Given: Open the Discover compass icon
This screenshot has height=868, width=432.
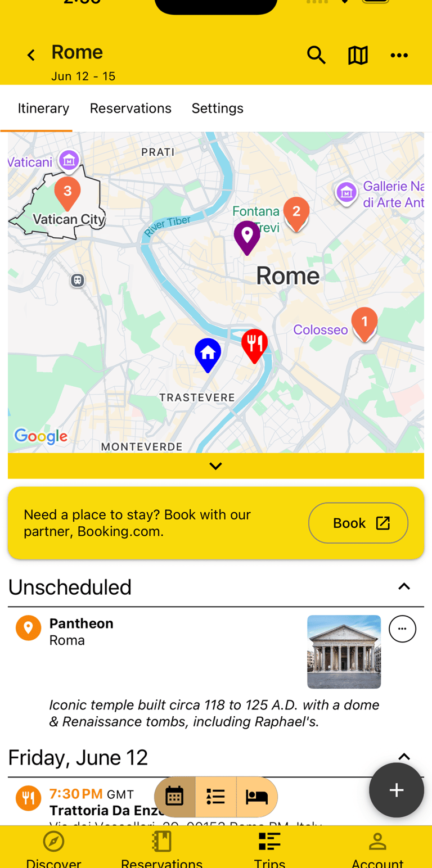Looking at the screenshot, I should pos(53,841).
